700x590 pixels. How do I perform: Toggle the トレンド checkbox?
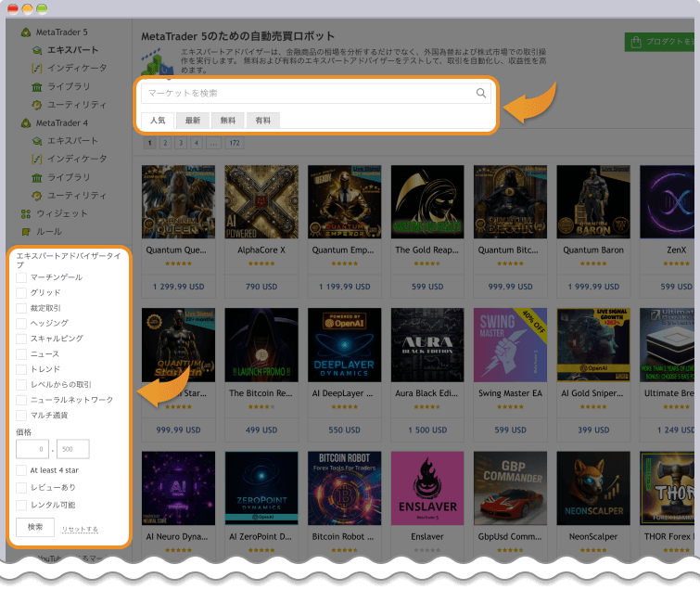[21, 369]
